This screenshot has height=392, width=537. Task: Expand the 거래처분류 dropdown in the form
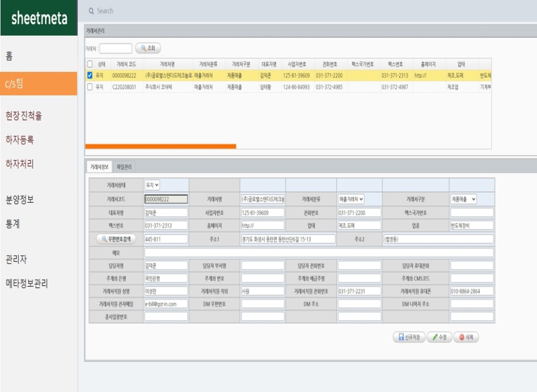coord(351,199)
